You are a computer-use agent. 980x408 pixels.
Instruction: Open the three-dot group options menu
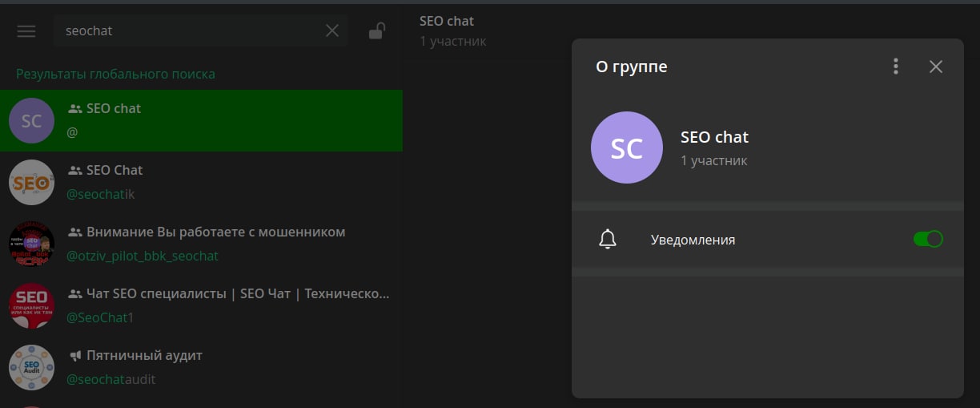click(896, 67)
